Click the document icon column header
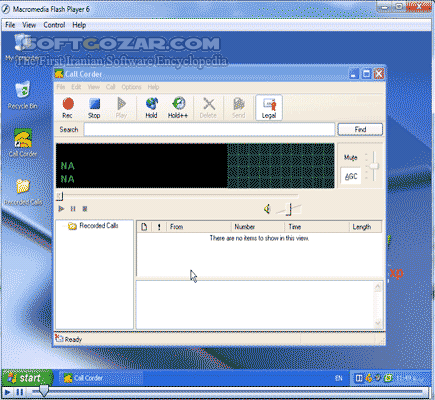Screen dimensions: 435x400 click(144, 227)
